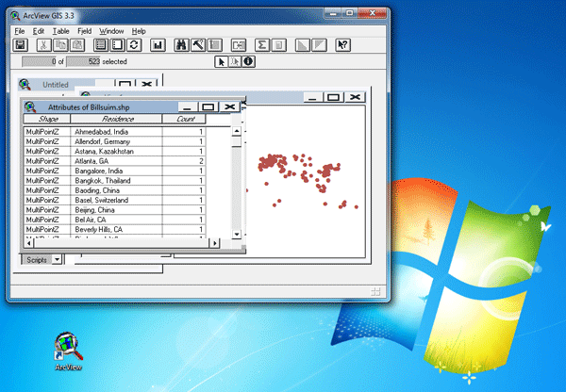The image size is (566, 392).
Task: Click the Copy toolbar icon
Action: [x=60, y=45]
